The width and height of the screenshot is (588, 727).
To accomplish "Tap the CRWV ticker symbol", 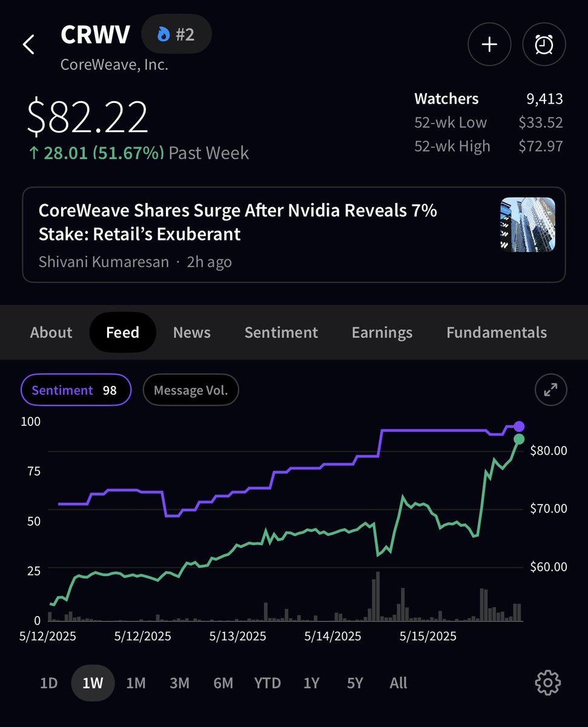I will coord(95,35).
